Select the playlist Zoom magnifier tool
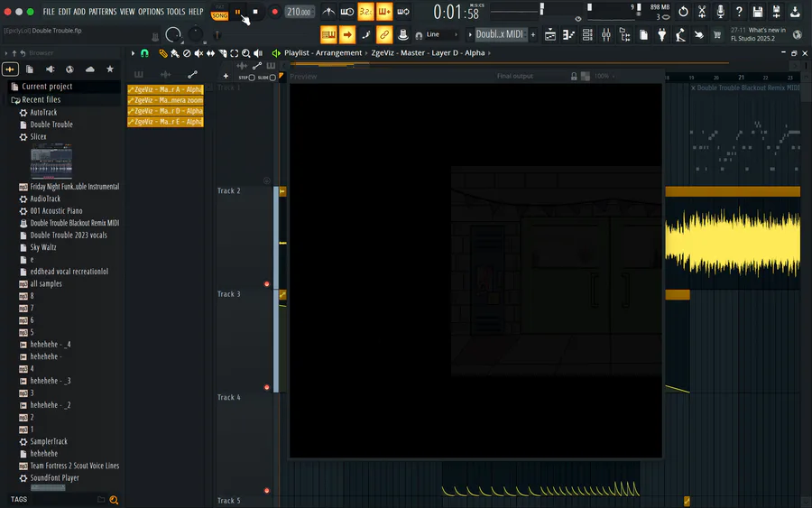Viewport: 812px width, 508px height. (x=246, y=53)
